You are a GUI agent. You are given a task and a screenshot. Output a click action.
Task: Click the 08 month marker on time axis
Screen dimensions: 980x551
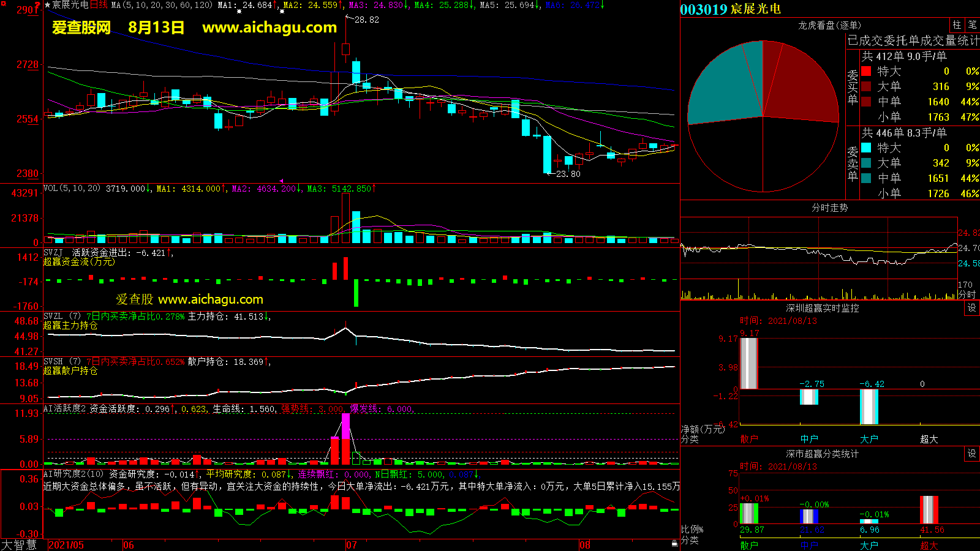pyautogui.click(x=585, y=545)
